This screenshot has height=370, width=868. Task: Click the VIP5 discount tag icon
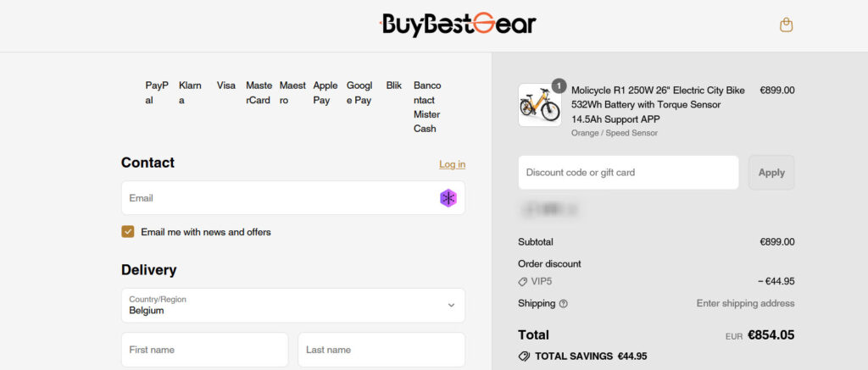tap(523, 282)
